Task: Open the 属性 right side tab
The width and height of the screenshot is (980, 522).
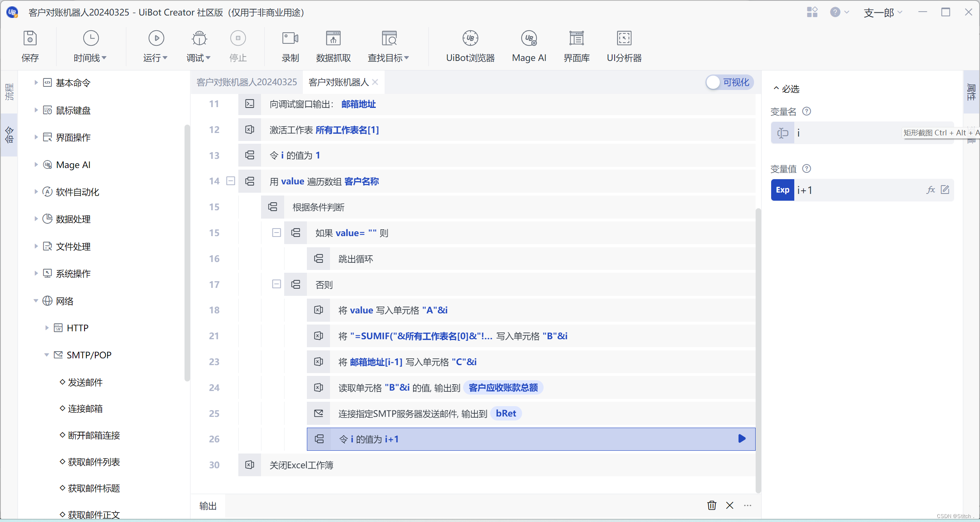Action: (971, 92)
